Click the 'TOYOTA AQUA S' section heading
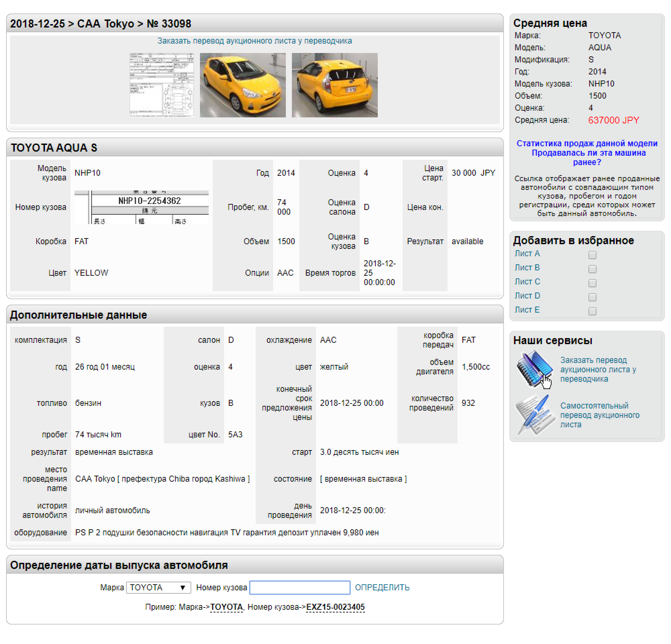This screenshot has height=644, width=671. tap(54, 148)
